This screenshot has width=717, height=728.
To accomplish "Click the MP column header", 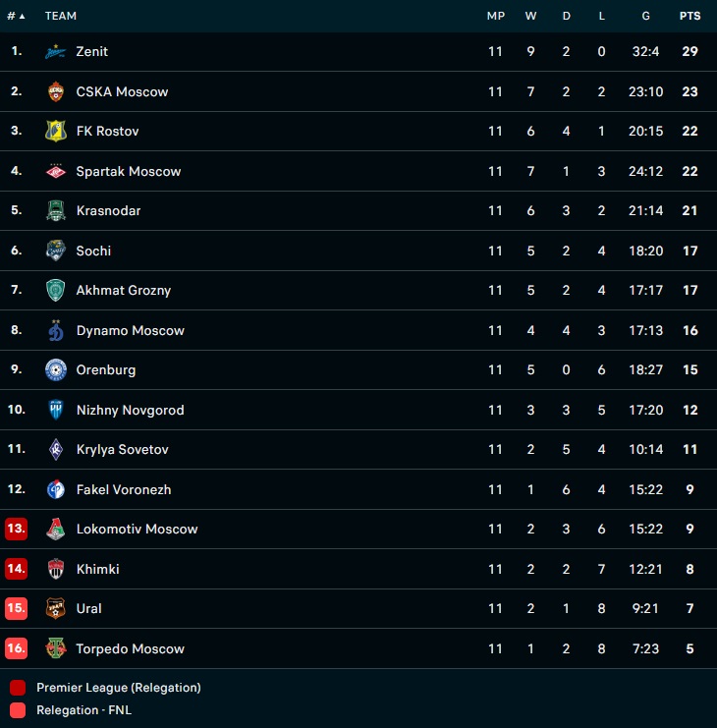I will click(x=495, y=16).
